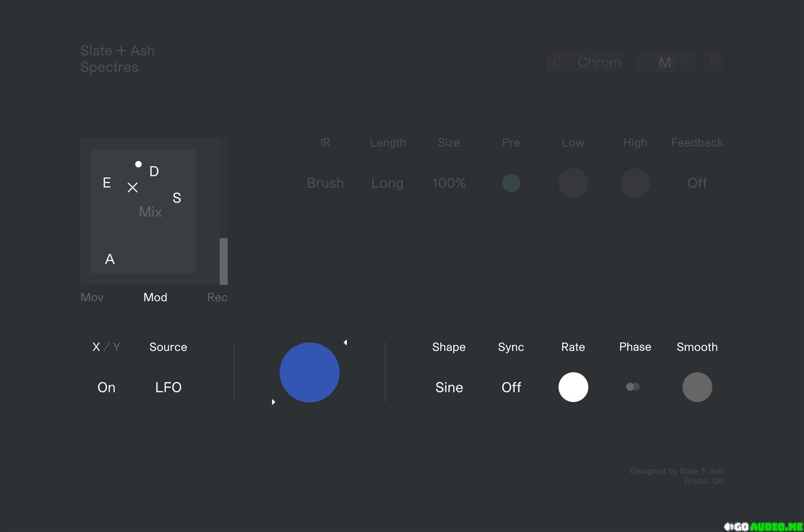This screenshot has height=532, width=804.
Task: Click the X marker in Mix pad
Action: pyautogui.click(x=132, y=188)
